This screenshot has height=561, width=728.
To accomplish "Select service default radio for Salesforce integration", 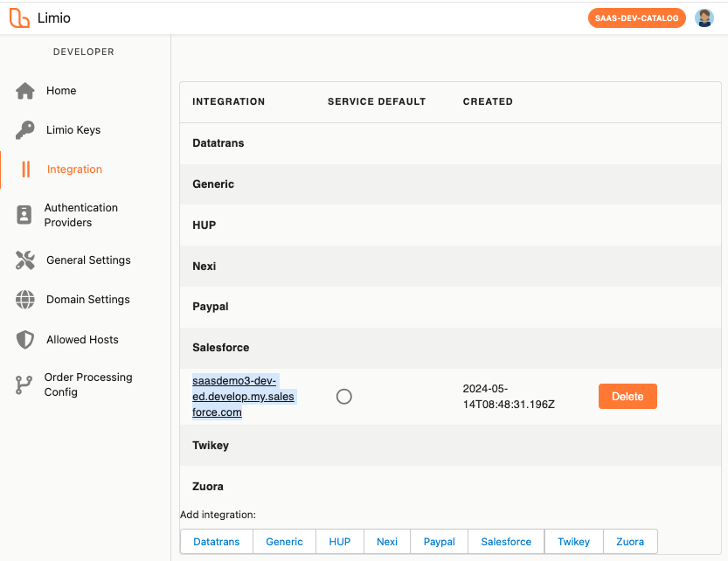I will pyautogui.click(x=344, y=397).
